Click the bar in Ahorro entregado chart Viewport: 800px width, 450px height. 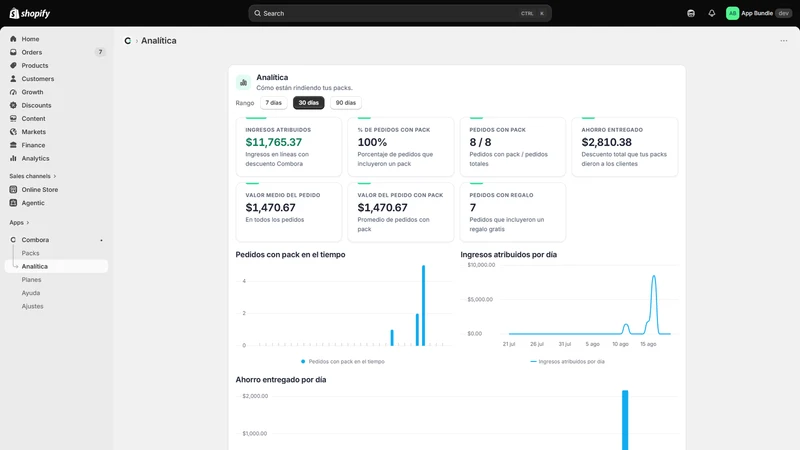click(625, 420)
